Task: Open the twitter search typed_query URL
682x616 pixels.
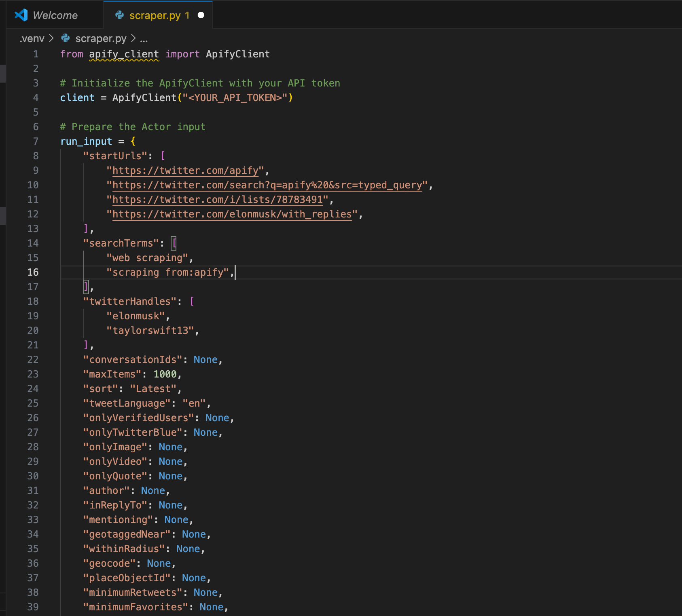Action: click(x=267, y=185)
